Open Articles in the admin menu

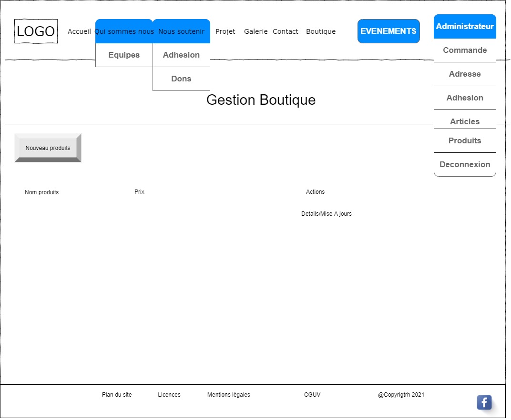coord(465,121)
